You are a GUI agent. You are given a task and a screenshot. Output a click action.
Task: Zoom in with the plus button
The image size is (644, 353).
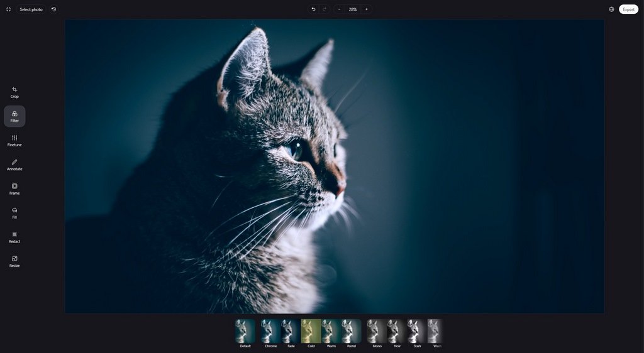click(367, 9)
